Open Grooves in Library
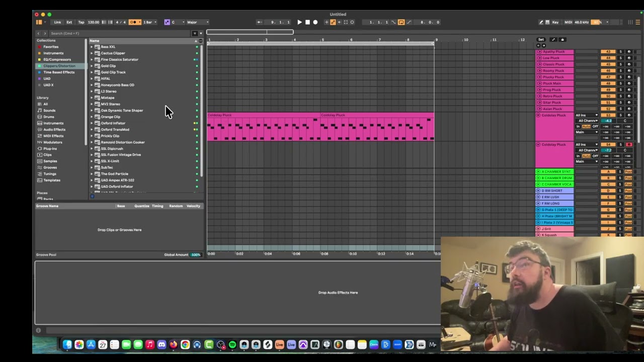 click(x=50, y=167)
